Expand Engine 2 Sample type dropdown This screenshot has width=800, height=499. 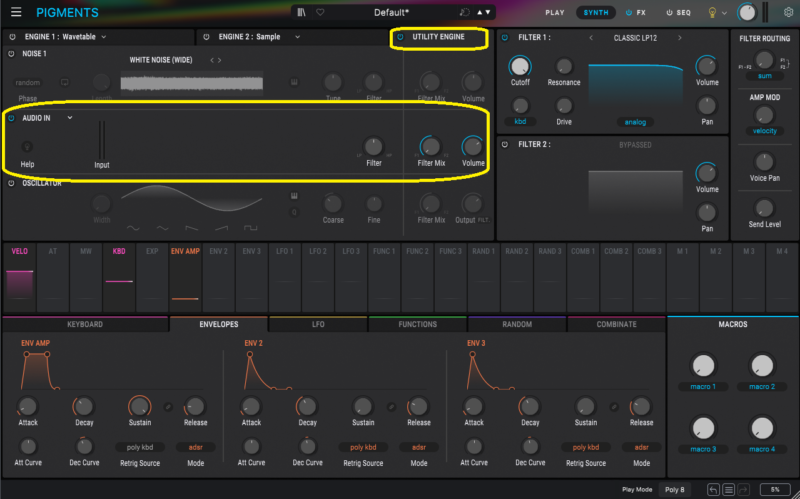point(297,37)
